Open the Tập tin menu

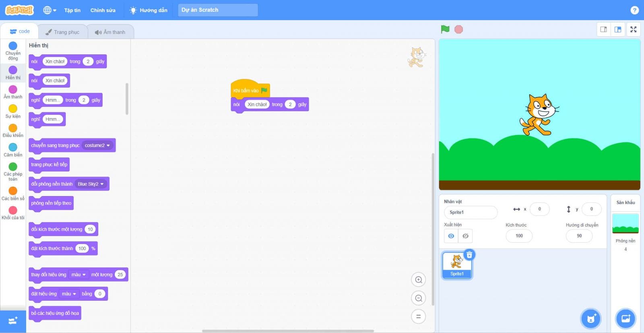72,10
